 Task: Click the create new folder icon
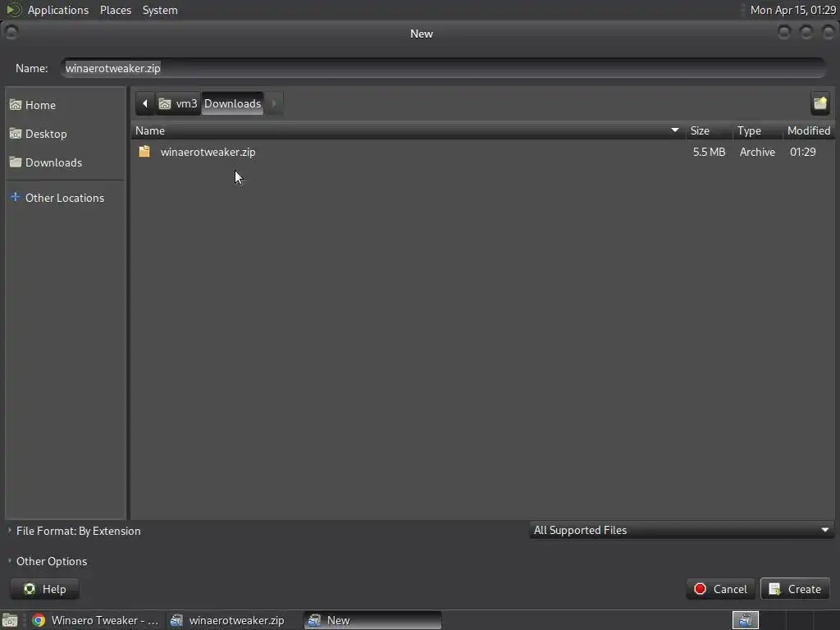[819, 103]
